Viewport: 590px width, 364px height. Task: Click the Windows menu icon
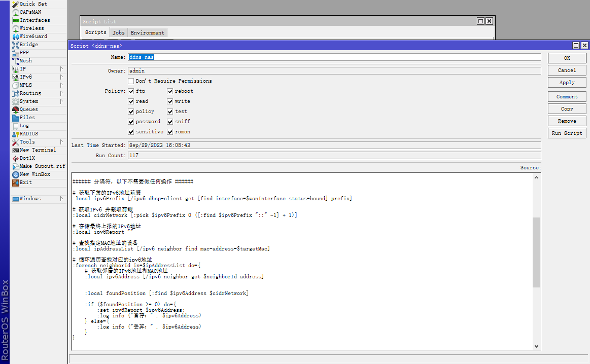pos(15,199)
